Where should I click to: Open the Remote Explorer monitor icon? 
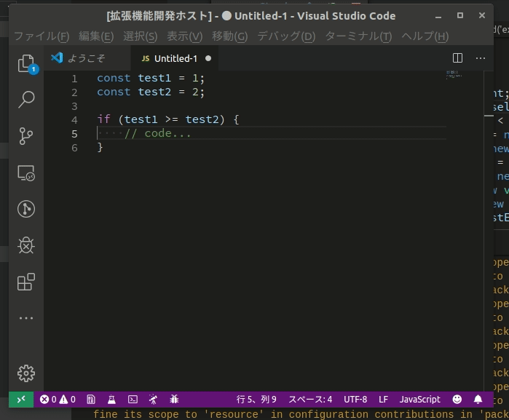click(x=26, y=173)
